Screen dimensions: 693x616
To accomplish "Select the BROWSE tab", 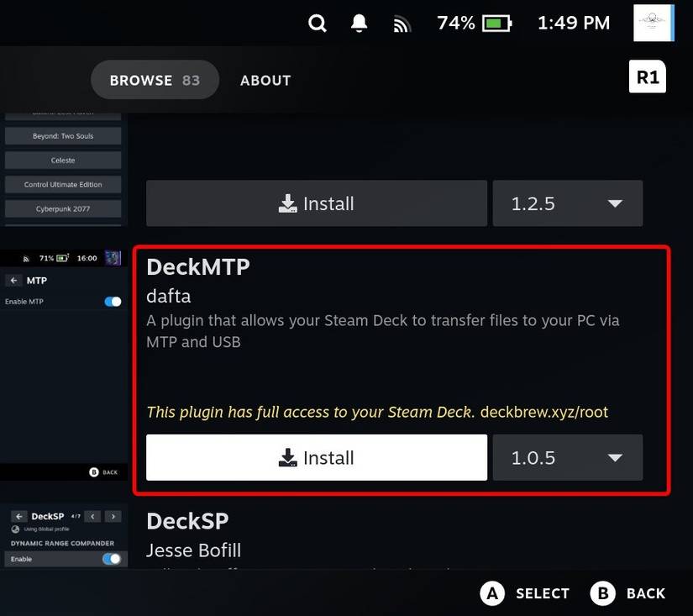I will (x=155, y=80).
